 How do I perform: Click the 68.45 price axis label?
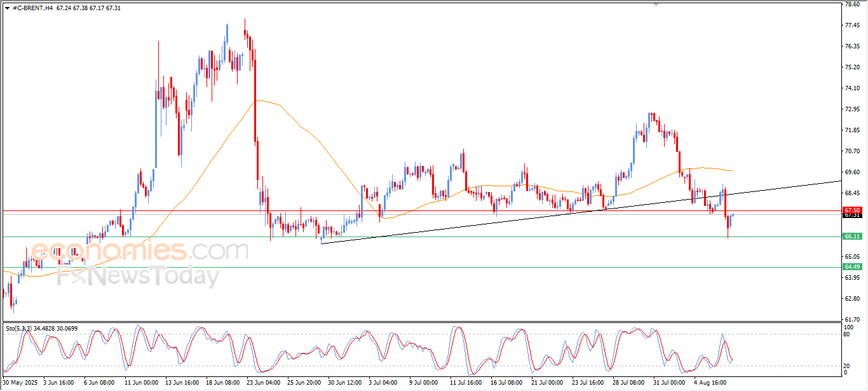tap(851, 193)
